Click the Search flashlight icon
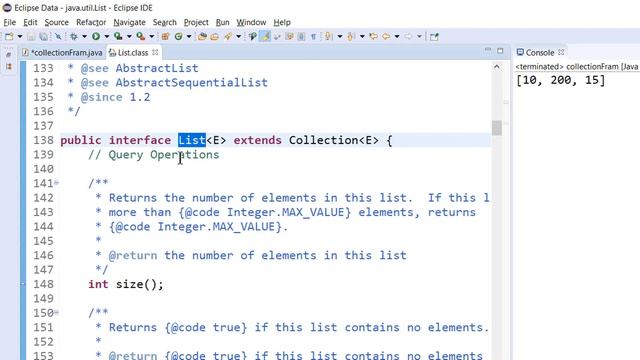This screenshot has width=640, height=360. pyautogui.click(x=228, y=36)
